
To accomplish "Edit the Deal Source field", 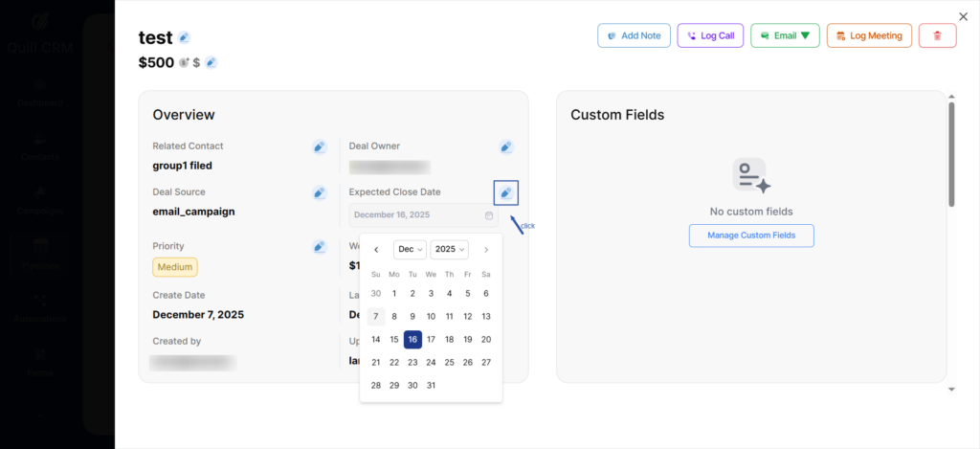I will tap(320, 192).
